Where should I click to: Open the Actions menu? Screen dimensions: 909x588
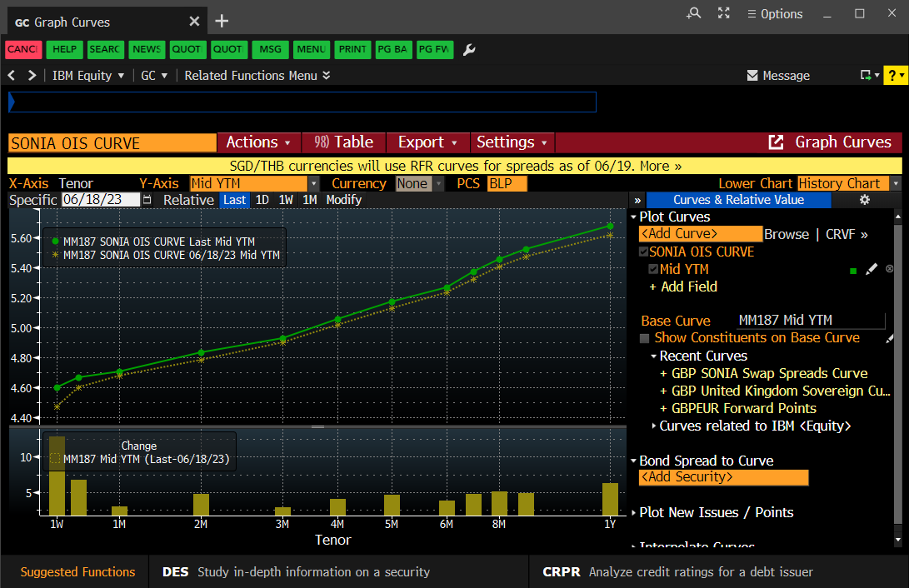(258, 142)
